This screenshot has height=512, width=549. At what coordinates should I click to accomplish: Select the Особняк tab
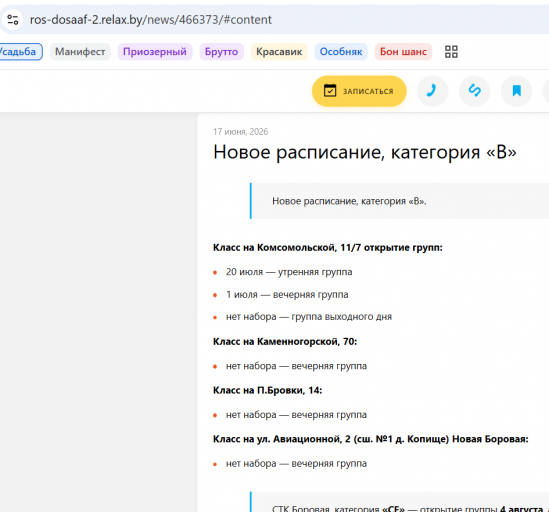coord(341,52)
